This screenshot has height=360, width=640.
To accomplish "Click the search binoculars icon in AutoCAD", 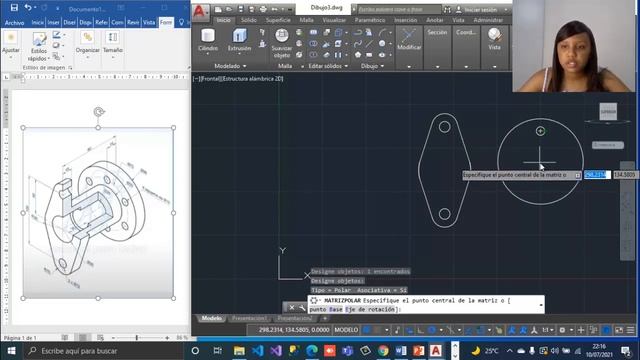I will tap(448, 9).
